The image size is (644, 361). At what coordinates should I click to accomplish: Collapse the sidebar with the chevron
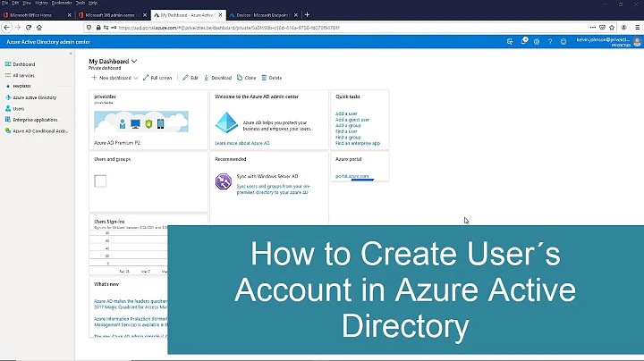pos(71,54)
